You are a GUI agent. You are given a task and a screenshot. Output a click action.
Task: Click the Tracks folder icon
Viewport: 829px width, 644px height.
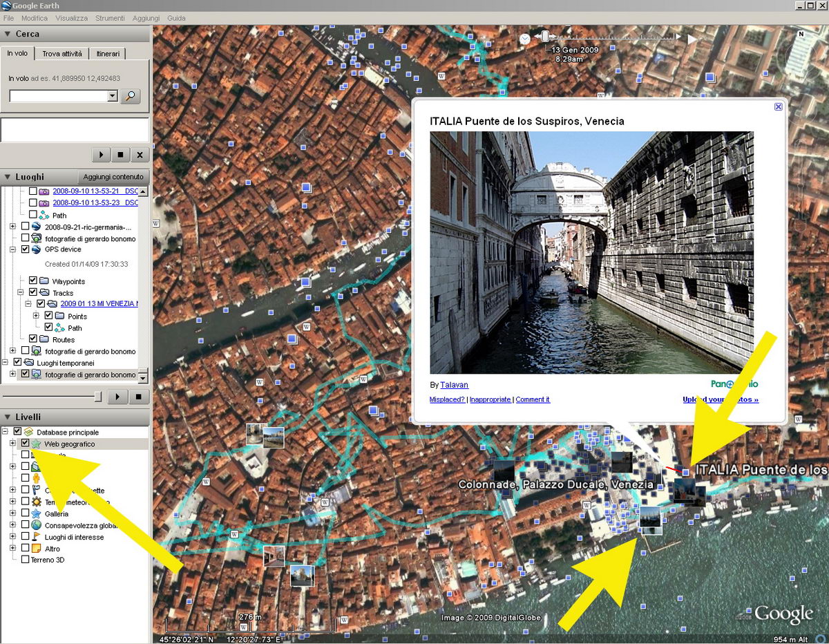coord(44,293)
